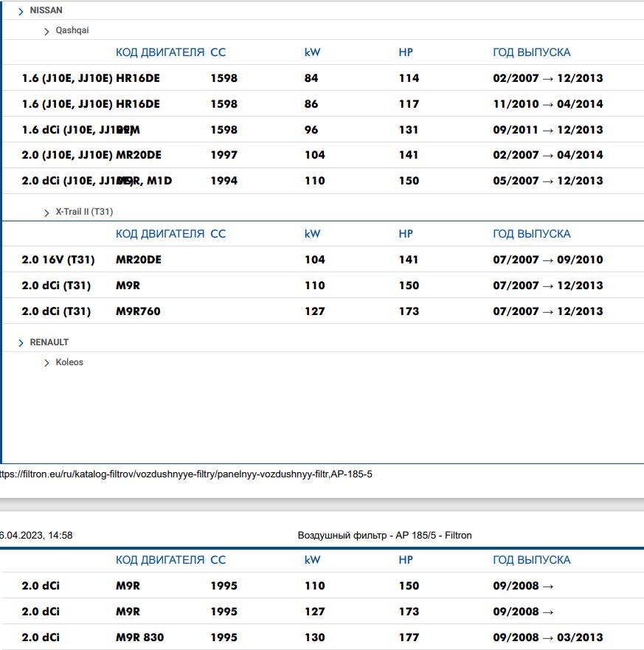This screenshot has height=650, width=644.
Task: Click X-Trail M9R 110 kW value
Action: (x=314, y=286)
